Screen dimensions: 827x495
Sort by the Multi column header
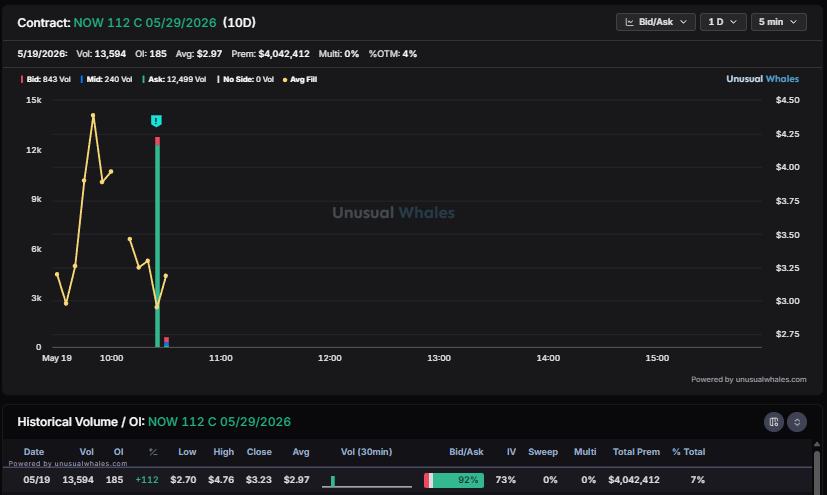[585, 452]
